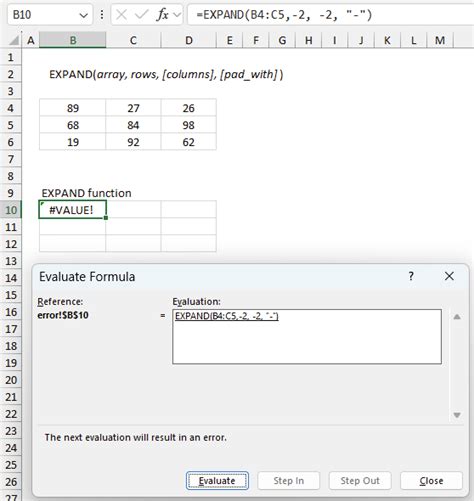
Task: Select column K header
Action: [x=387, y=40]
